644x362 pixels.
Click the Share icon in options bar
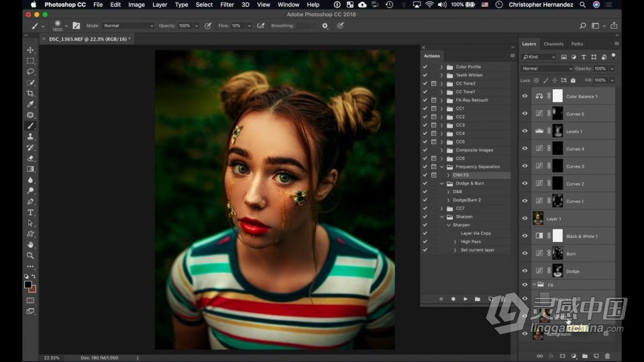coord(614,25)
